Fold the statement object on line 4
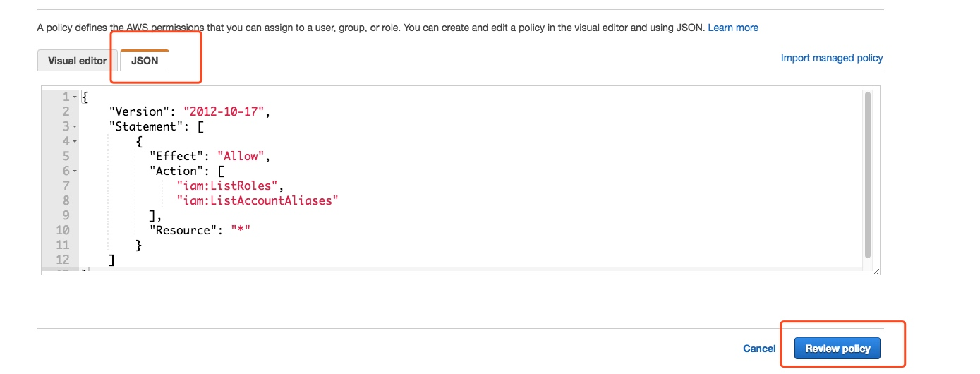 point(75,141)
